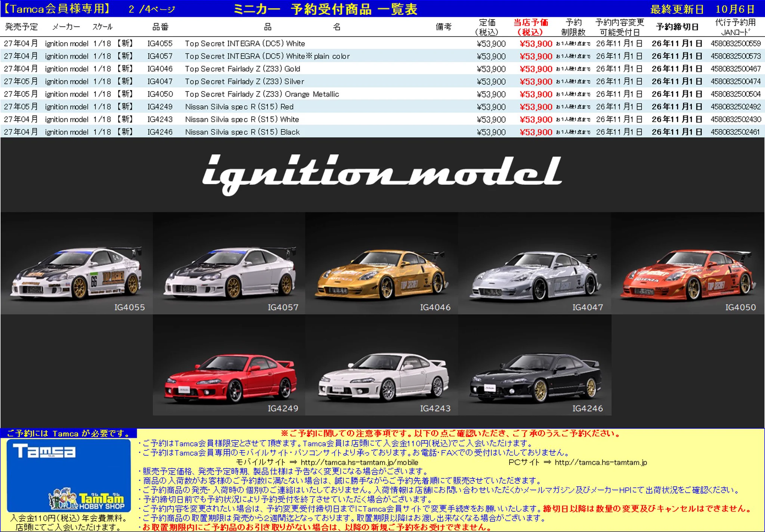Click the page indicator '2 /4ページ'
The height and width of the screenshot is (532, 765).
click(x=152, y=9)
